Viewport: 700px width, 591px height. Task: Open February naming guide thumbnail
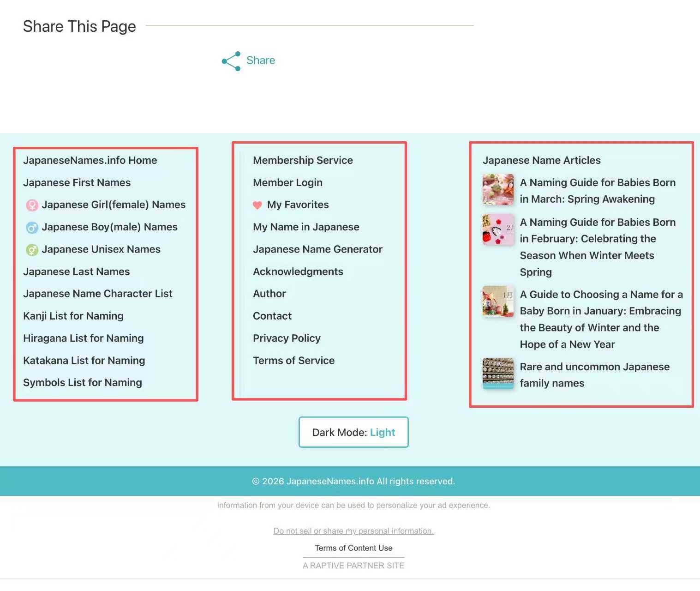pos(498,229)
